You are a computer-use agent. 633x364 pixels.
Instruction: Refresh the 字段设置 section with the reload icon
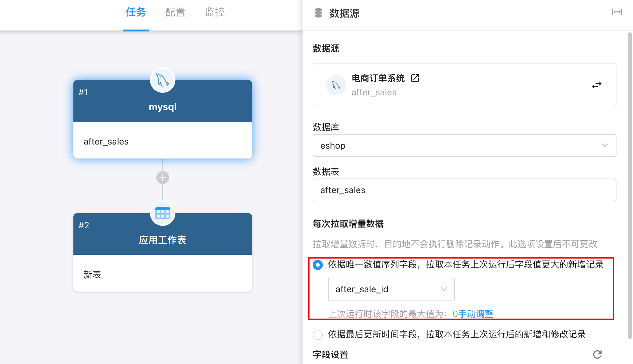click(x=597, y=354)
